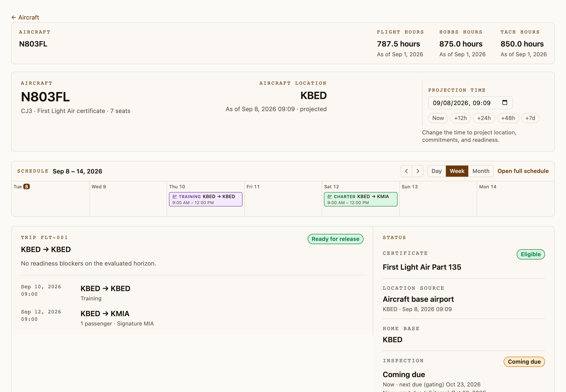Click the Sep 8 – 14, 2026 range
The height and width of the screenshot is (392, 566).
pyautogui.click(x=77, y=171)
